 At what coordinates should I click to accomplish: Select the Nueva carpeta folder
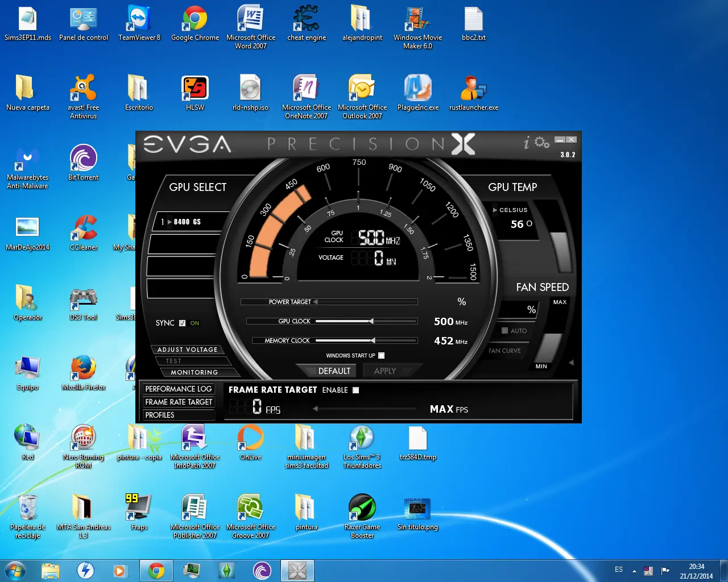point(28,93)
